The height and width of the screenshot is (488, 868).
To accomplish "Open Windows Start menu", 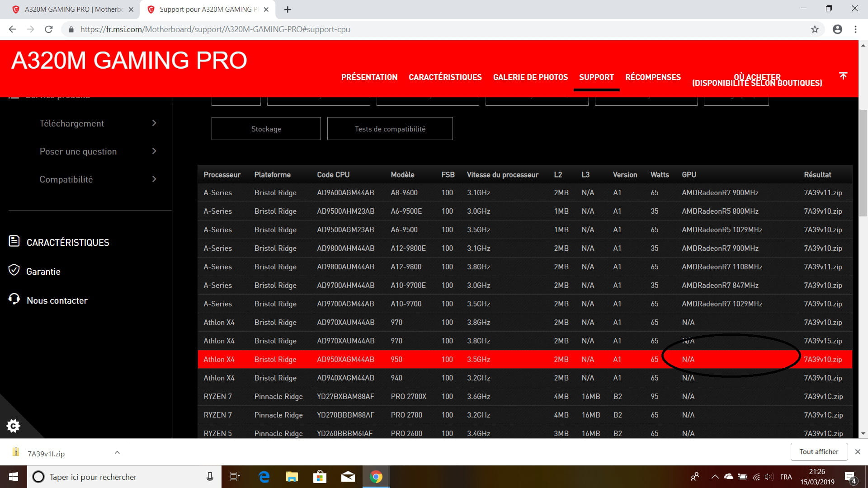I will (x=14, y=477).
